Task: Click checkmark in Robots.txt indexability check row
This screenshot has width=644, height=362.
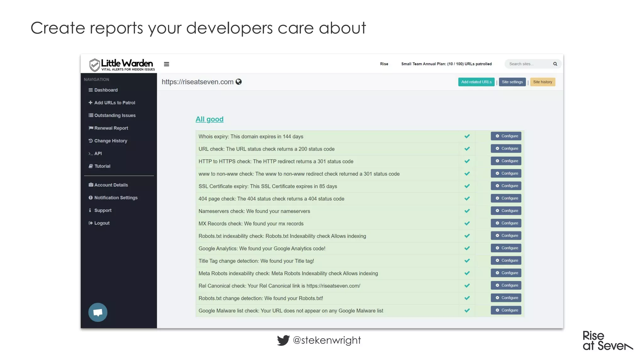Action: click(x=467, y=236)
